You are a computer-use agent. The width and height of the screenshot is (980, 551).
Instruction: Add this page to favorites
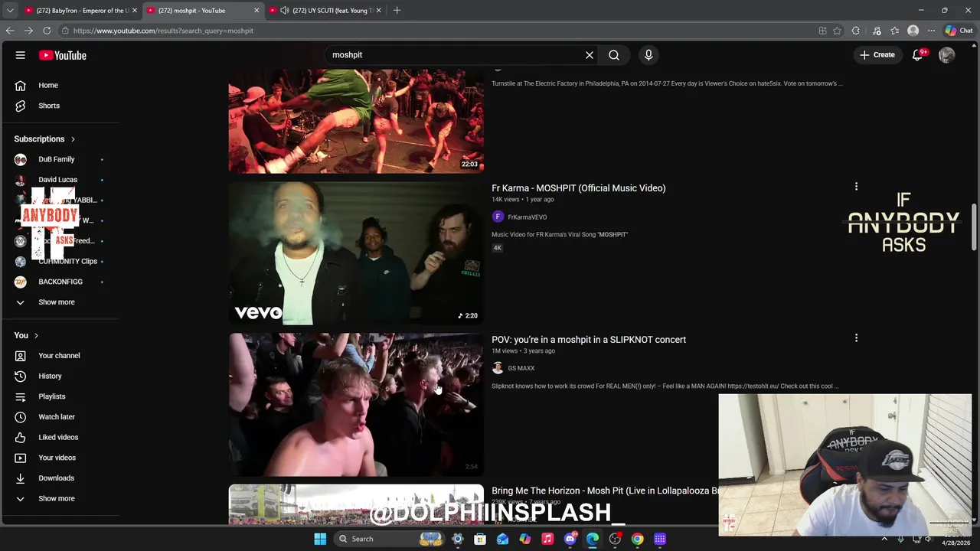(x=837, y=31)
